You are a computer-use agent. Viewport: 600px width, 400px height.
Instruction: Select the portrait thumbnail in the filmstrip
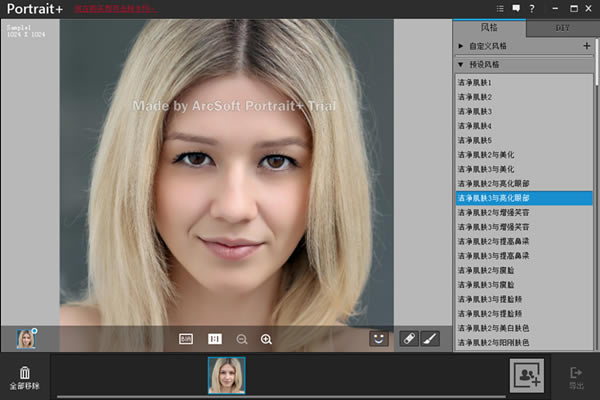(227, 376)
